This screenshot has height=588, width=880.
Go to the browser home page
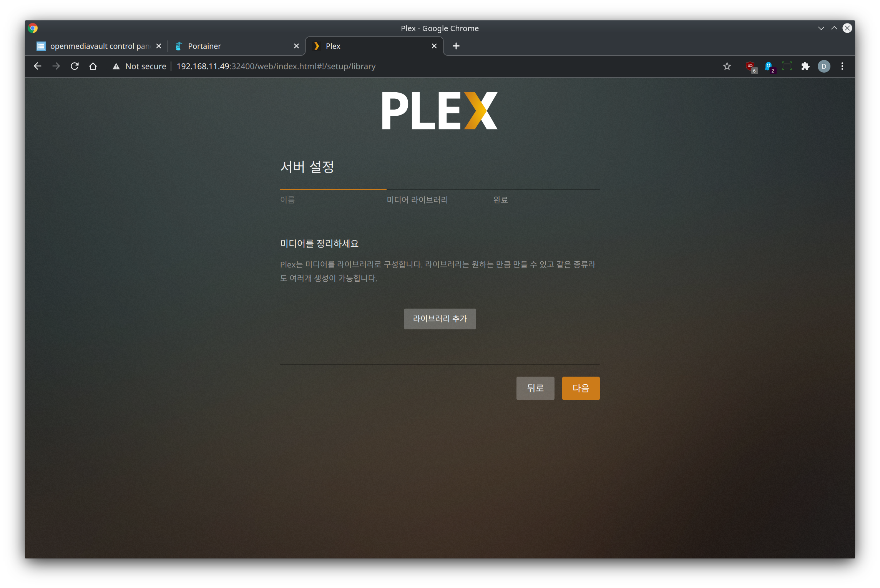(93, 66)
